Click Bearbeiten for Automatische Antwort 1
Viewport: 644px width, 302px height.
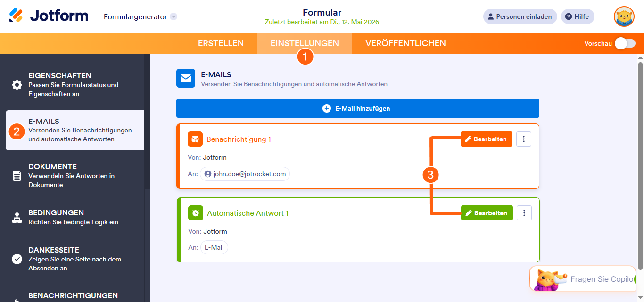coord(487,213)
